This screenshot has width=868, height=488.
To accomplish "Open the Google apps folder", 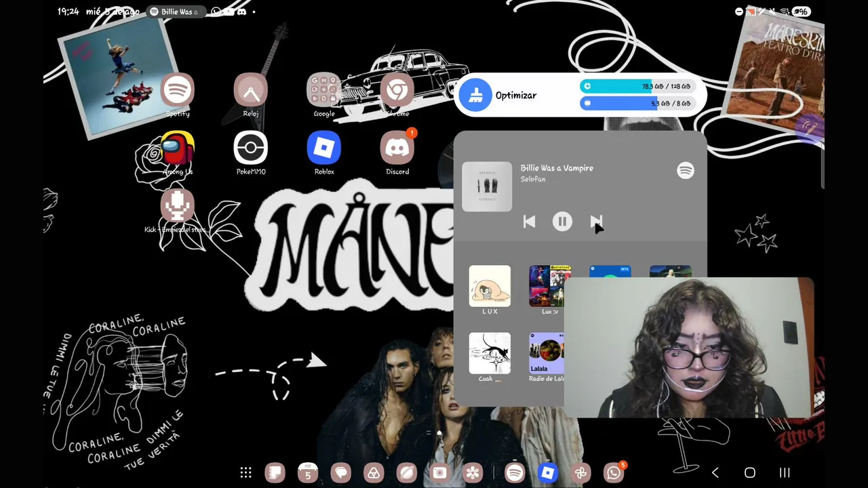I will pyautogui.click(x=324, y=90).
